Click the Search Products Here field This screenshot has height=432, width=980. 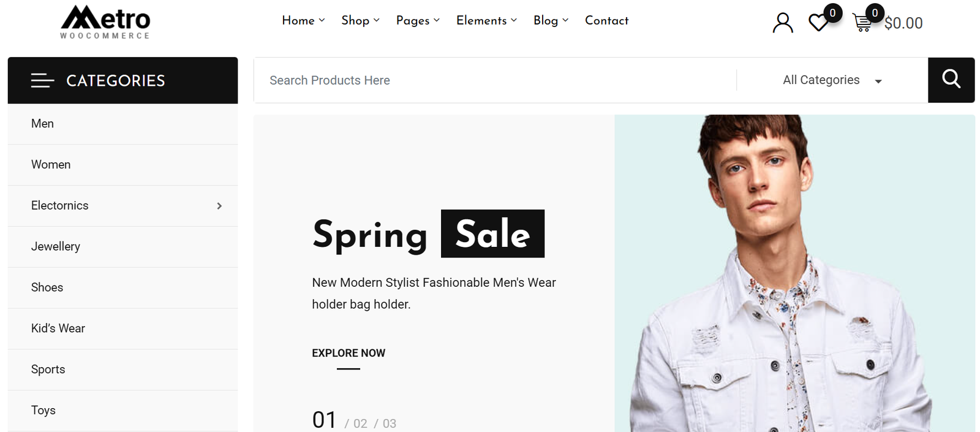coord(490,80)
